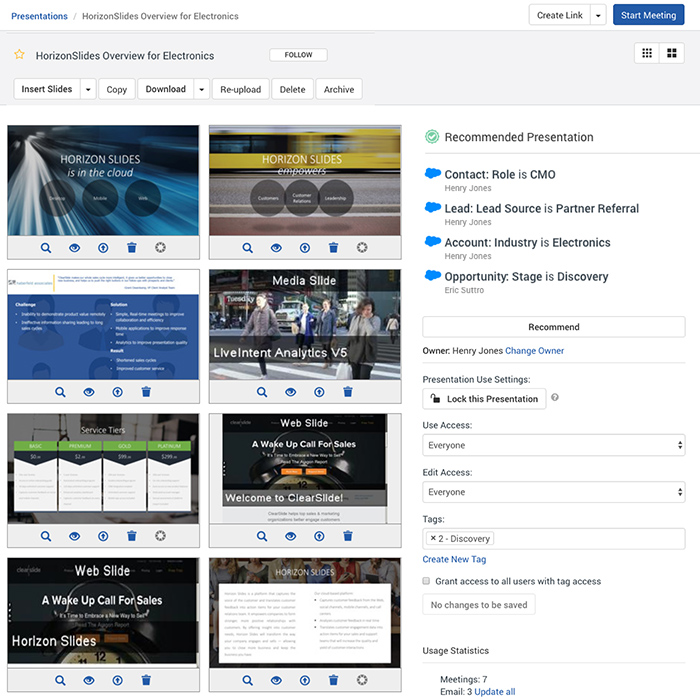700x700 pixels.
Task: Open settings wheel under 'empowers' slide
Action: tap(362, 248)
